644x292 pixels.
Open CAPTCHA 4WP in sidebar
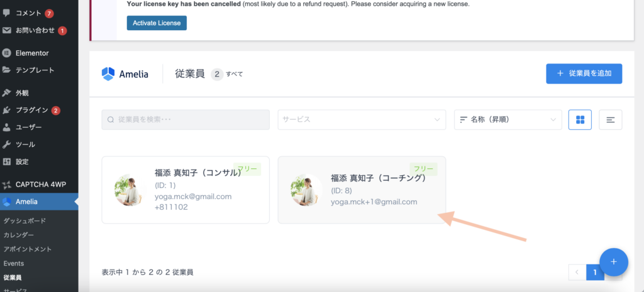[x=39, y=185]
